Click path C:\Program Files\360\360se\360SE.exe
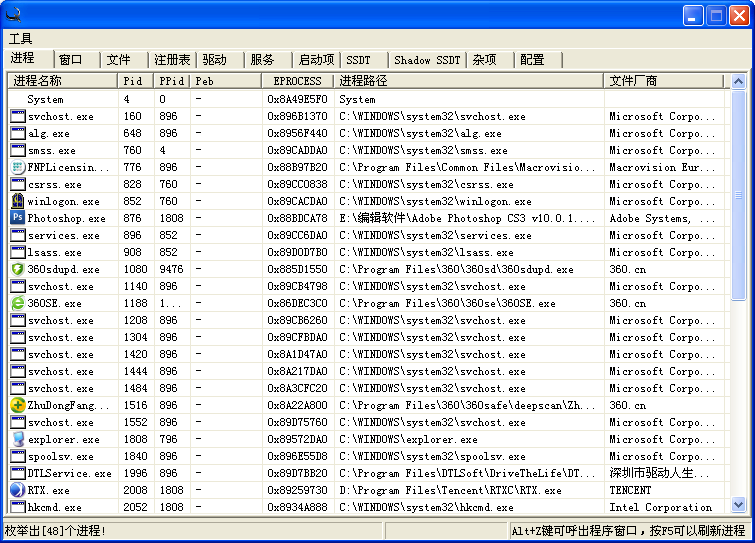The width and height of the screenshot is (755, 543). (x=447, y=303)
